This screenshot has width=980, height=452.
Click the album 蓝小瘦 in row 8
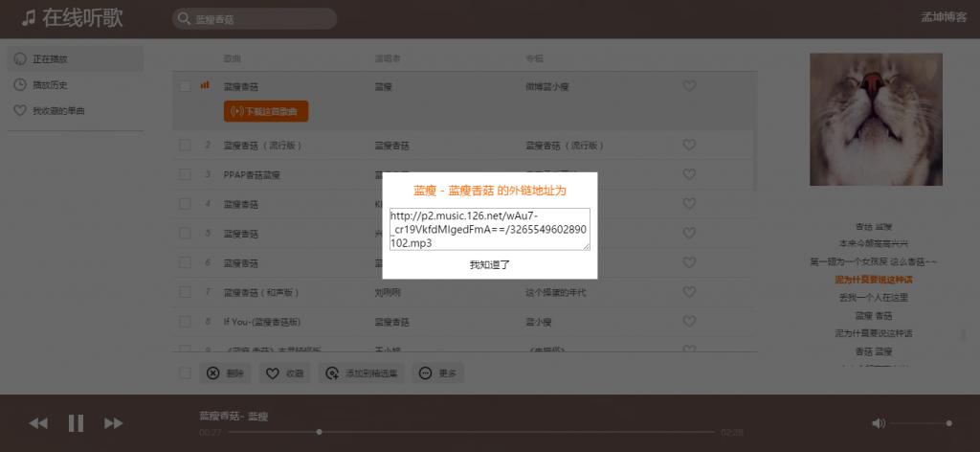point(539,322)
